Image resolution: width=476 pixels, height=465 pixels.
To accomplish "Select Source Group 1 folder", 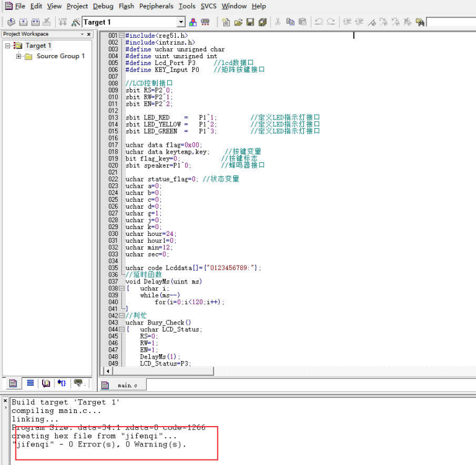I will 61,56.
